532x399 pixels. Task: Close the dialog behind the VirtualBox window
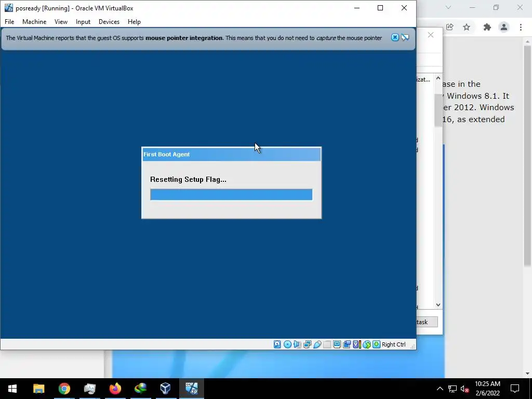click(431, 35)
